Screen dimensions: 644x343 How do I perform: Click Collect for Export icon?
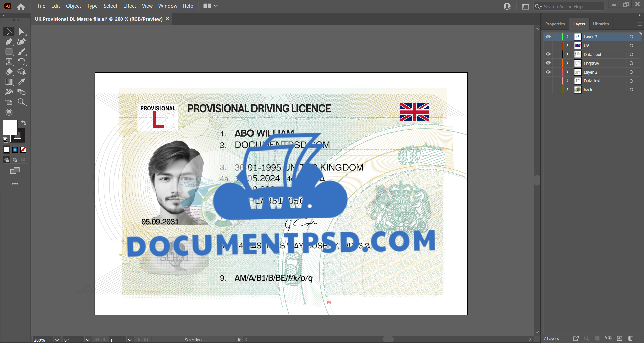pyautogui.click(x=576, y=338)
